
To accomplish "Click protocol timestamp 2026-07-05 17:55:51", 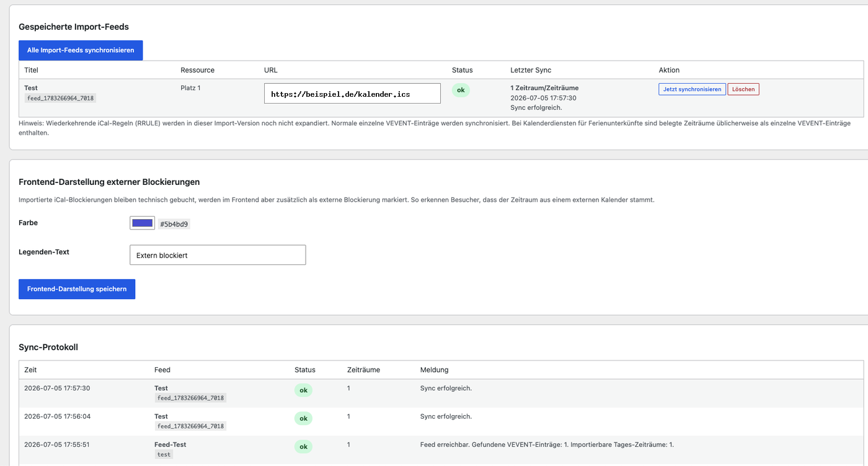I will [57, 445].
